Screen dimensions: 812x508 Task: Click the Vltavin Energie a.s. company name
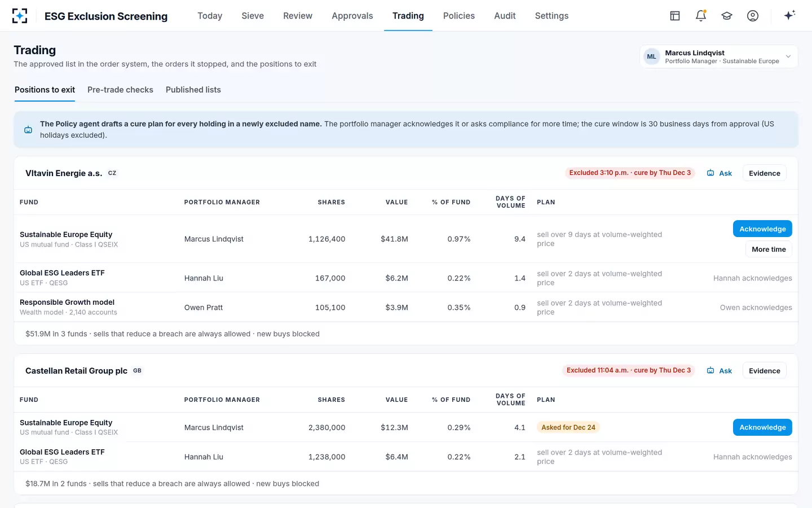[x=64, y=173]
